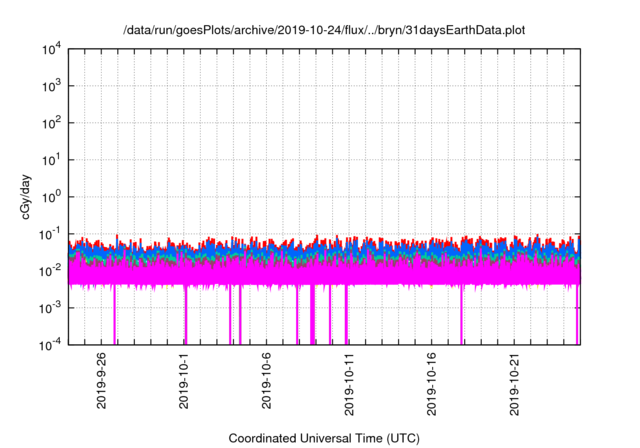Click the 10^0 y-axis tick label
The height and width of the screenshot is (448, 640).
pos(52,197)
